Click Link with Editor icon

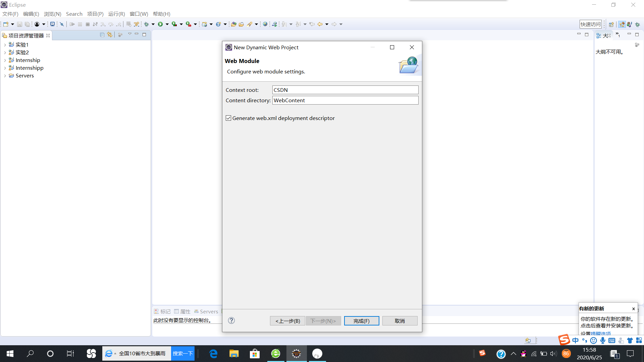pyautogui.click(x=110, y=35)
